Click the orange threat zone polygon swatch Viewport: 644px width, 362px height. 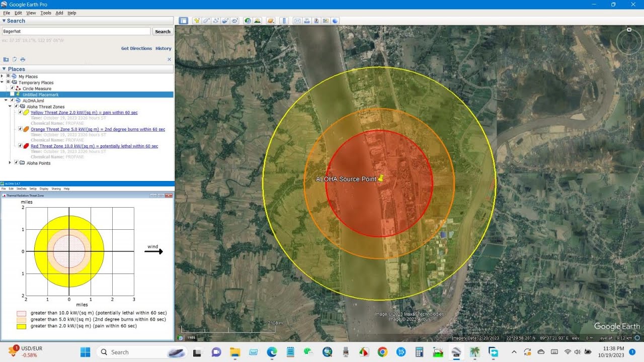(x=26, y=129)
